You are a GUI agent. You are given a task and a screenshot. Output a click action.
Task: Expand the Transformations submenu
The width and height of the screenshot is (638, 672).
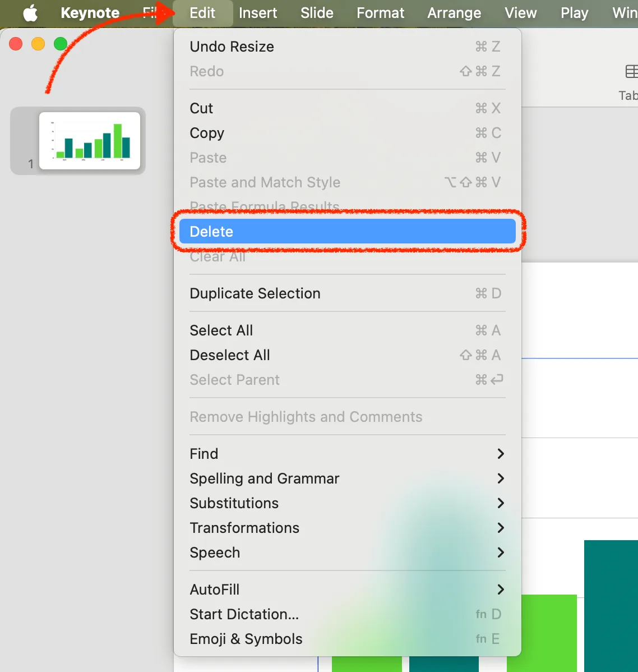[x=347, y=528]
